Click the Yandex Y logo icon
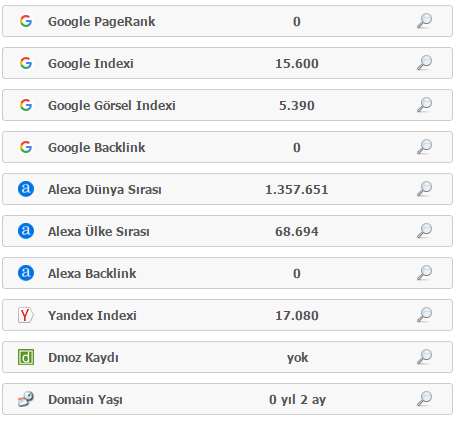Viewport: 456px width, 422px height. point(26,315)
